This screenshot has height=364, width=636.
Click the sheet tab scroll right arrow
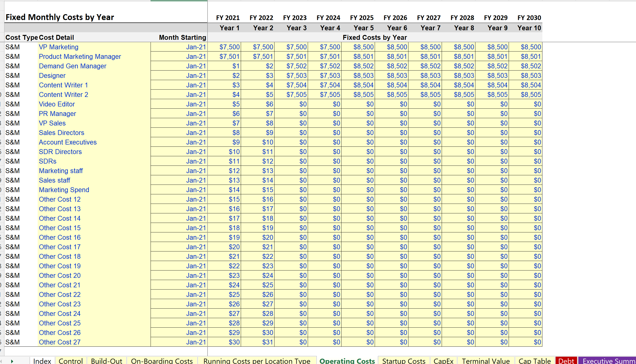coord(12,361)
